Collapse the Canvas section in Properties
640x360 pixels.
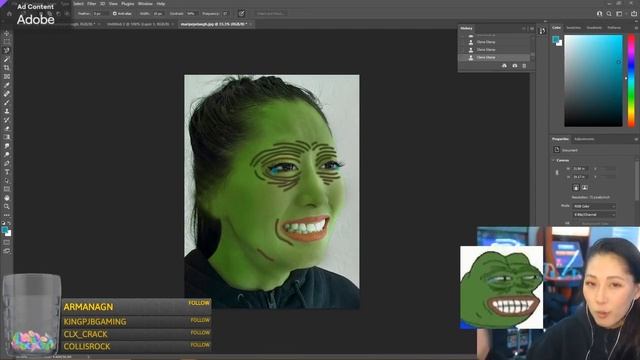pyautogui.click(x=554, y=160)
